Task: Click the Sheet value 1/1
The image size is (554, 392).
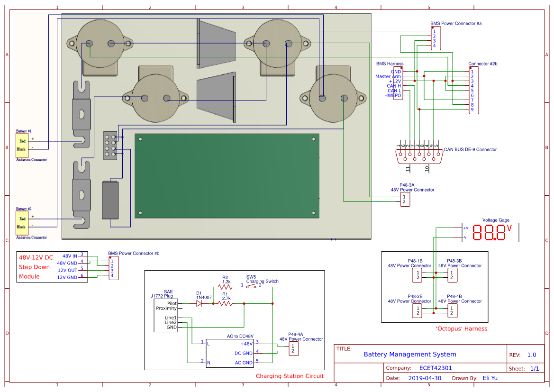Action: pyautogui.click(x=535, y=369)
